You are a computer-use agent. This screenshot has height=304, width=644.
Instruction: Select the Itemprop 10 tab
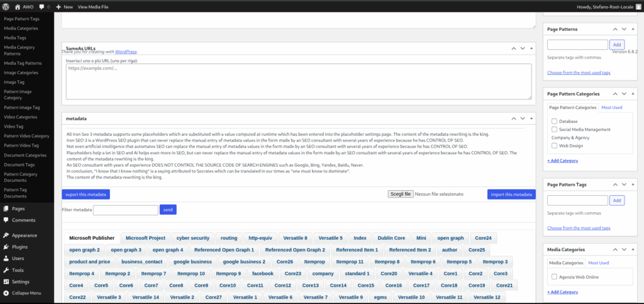coord(191,274)
